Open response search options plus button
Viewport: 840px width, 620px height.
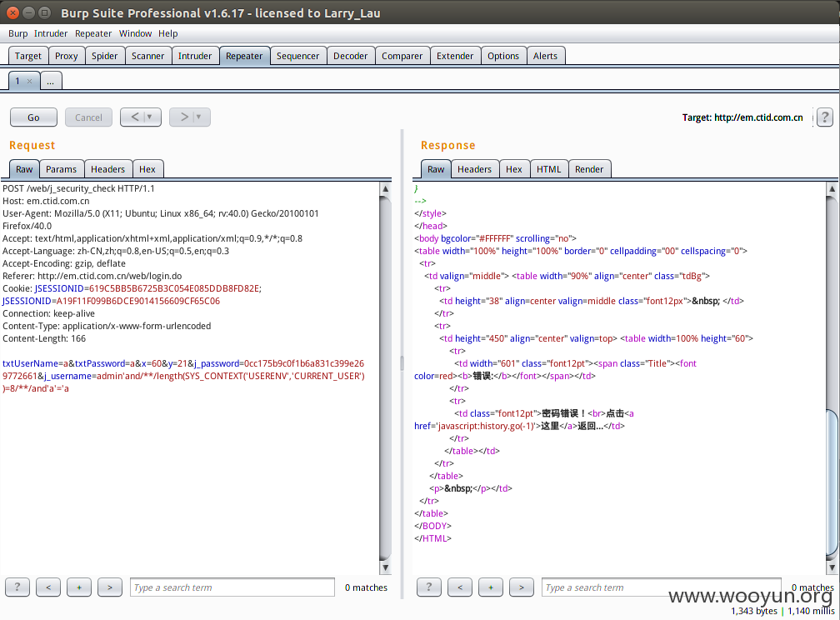(x=491, y=587)
